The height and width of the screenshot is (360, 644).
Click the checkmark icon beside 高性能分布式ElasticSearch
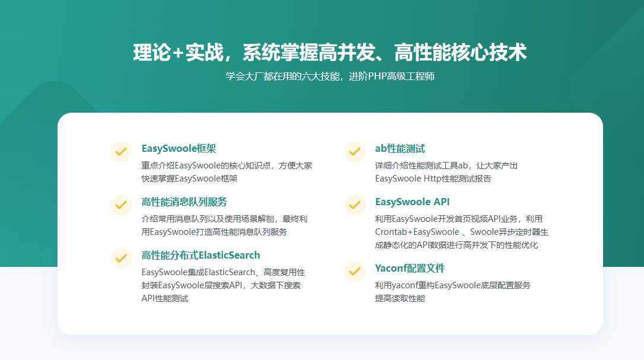coord(121,259)
